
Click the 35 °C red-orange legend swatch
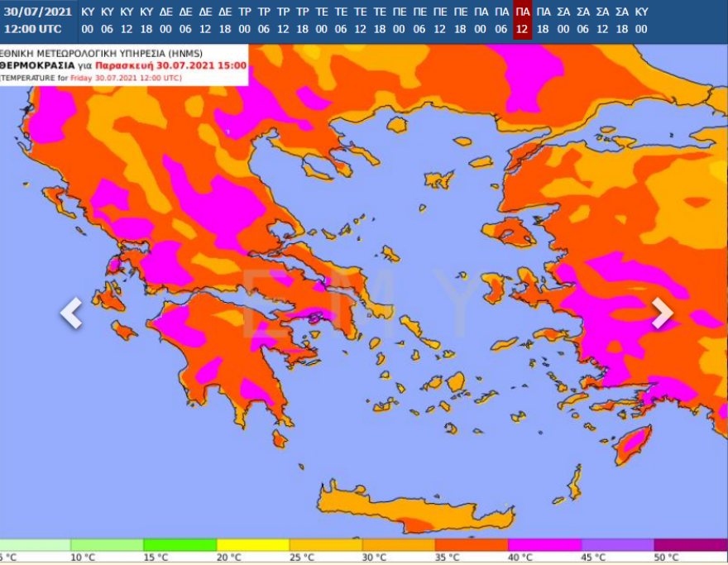pos(472,545)
